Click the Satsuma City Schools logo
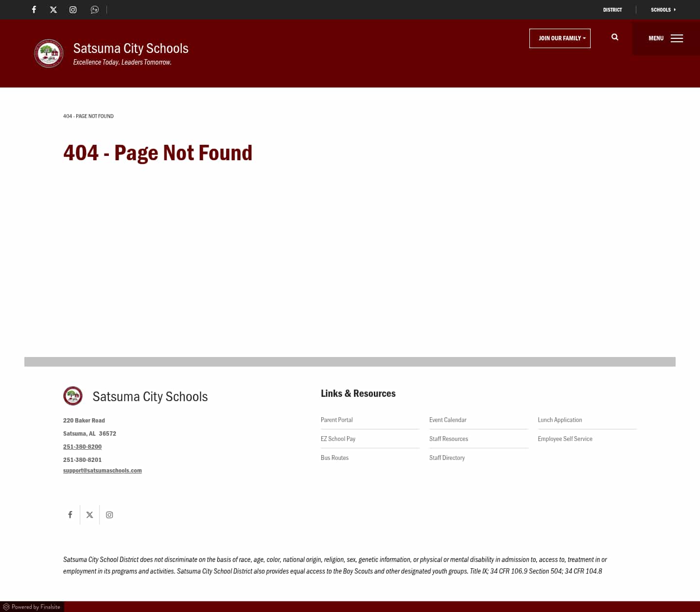 49,53
